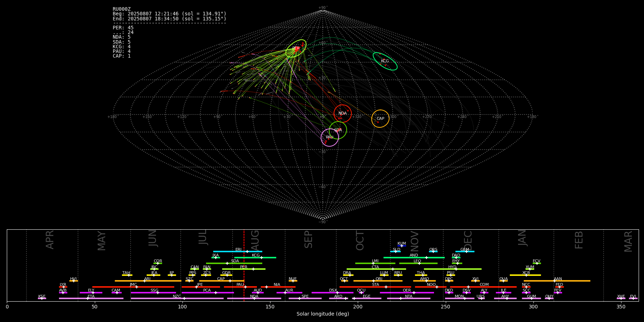Viewport: 644px width, 322px height.
Task: Click the ETA shower bar
Action: click(91, 298)
